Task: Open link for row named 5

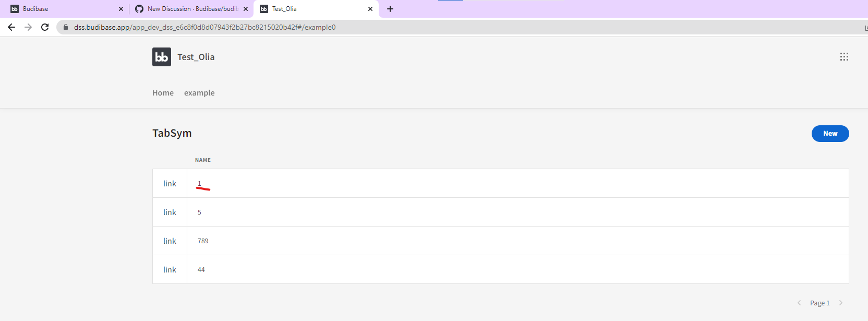Action: pyautogui.click(x=170, y=212)
